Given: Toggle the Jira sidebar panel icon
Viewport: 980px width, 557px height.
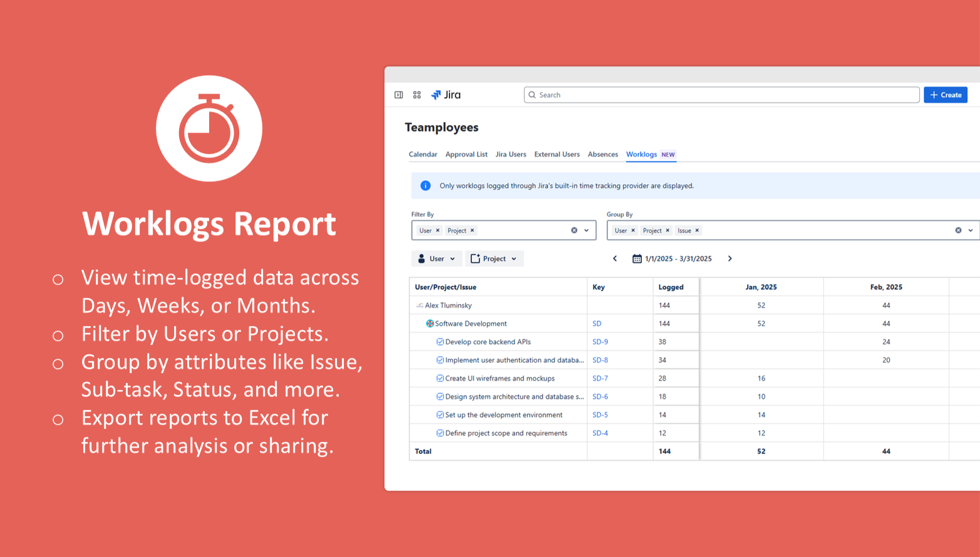Looking at the screenshot, I should point(398,95).
